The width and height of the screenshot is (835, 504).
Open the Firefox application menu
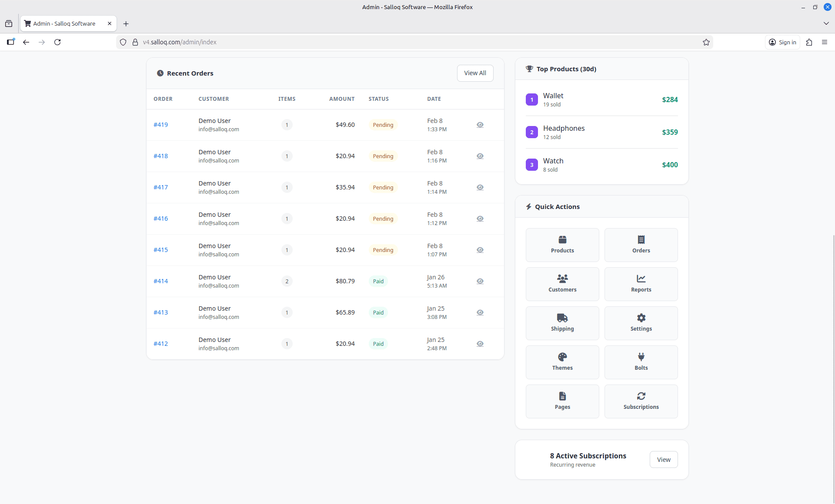(x=825, y=42)
